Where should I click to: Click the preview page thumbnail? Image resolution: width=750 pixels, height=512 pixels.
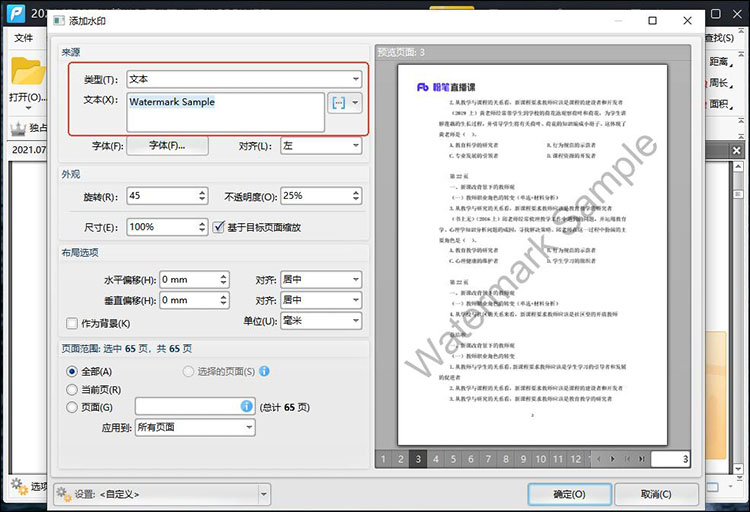click(532, 255)
